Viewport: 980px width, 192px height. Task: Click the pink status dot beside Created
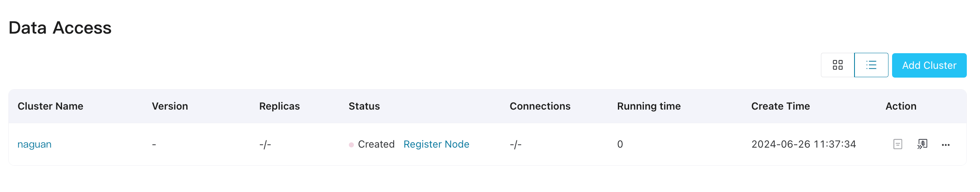point(351,145)
